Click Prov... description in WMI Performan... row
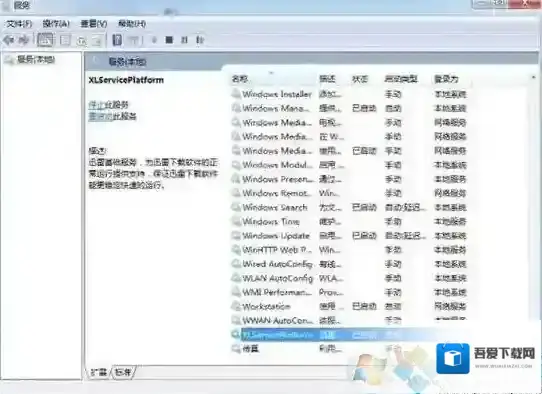 tap(331, 292)
